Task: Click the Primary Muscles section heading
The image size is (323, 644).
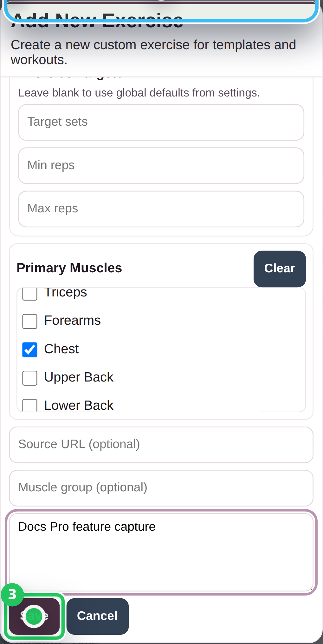Action: pyautogui.click(x=69, y=268)
